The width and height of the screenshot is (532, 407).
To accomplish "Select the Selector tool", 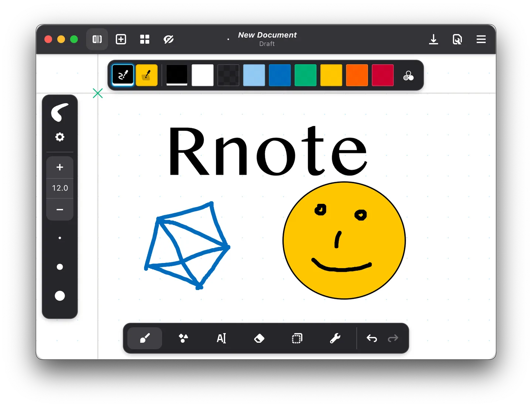I will click(x=297, y=338).
